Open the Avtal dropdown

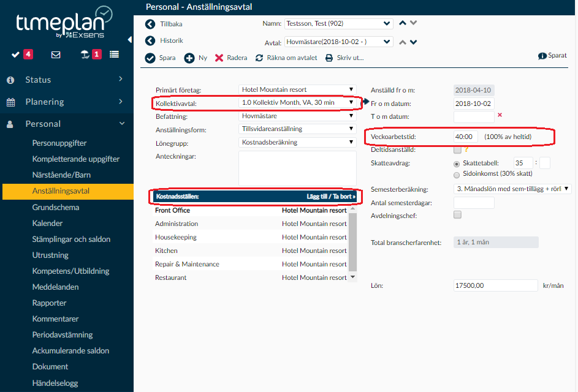[339, 42]
